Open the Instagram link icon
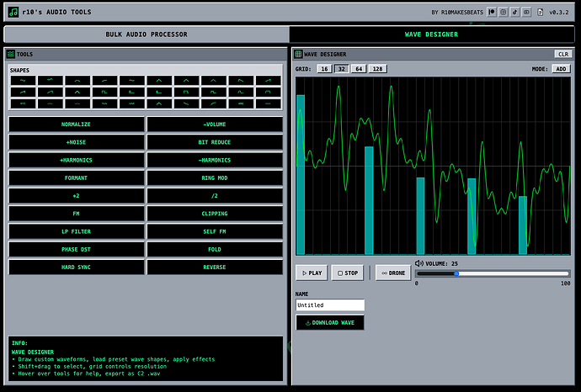This screenshot has width=581, height=392. point(504,13)
